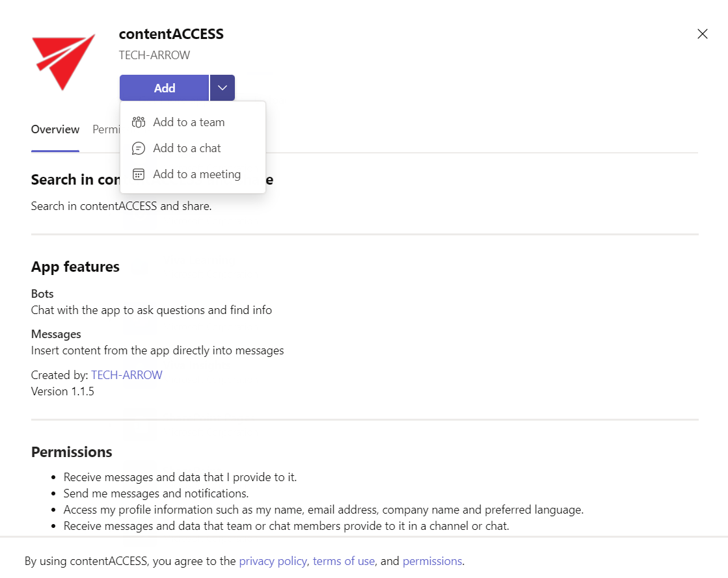The image size is (728, 578).
Task: Click the chat bubble icon in the Add menu
Action: (138, 148)
